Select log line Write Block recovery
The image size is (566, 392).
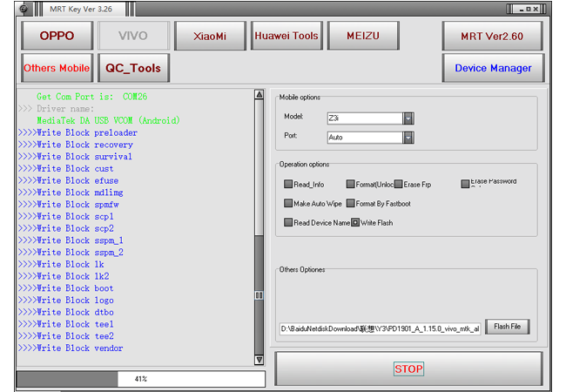pyautogui.click(x=76, y=145)
